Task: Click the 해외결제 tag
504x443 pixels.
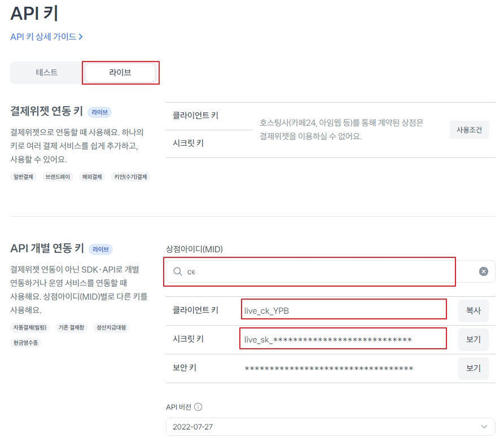Action: (92, 177)
